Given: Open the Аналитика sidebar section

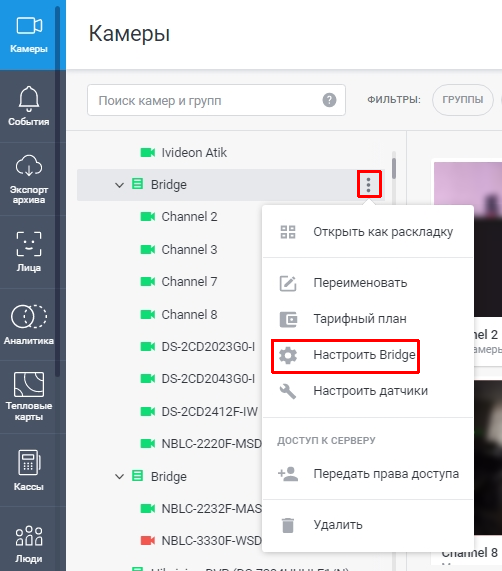Looking at the screenshot, I should point(28,325).
